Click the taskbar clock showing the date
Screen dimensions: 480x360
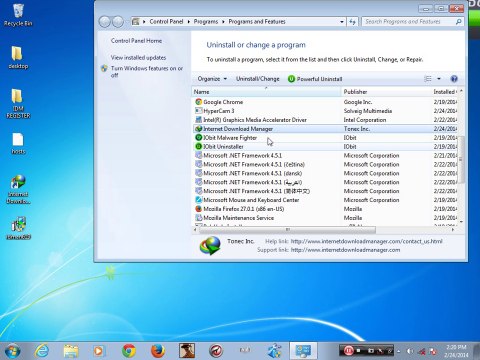(x=456, y=351)
